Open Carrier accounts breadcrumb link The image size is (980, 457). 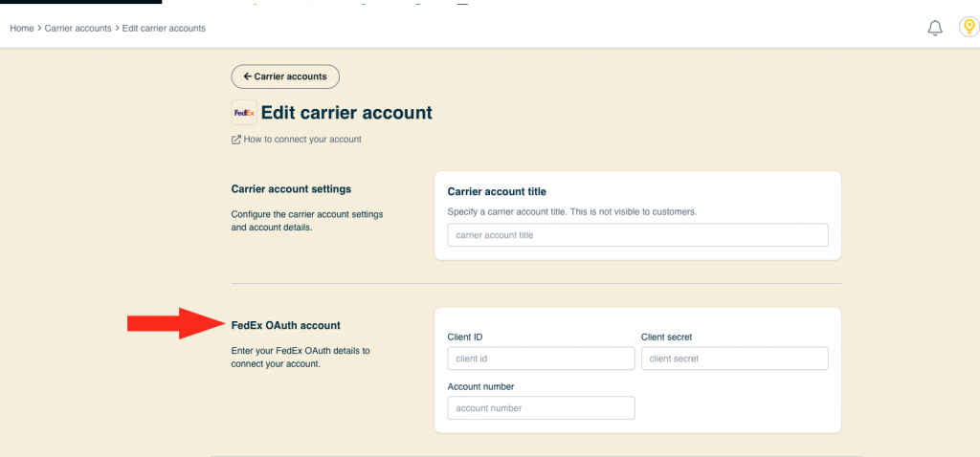point(78,28)
